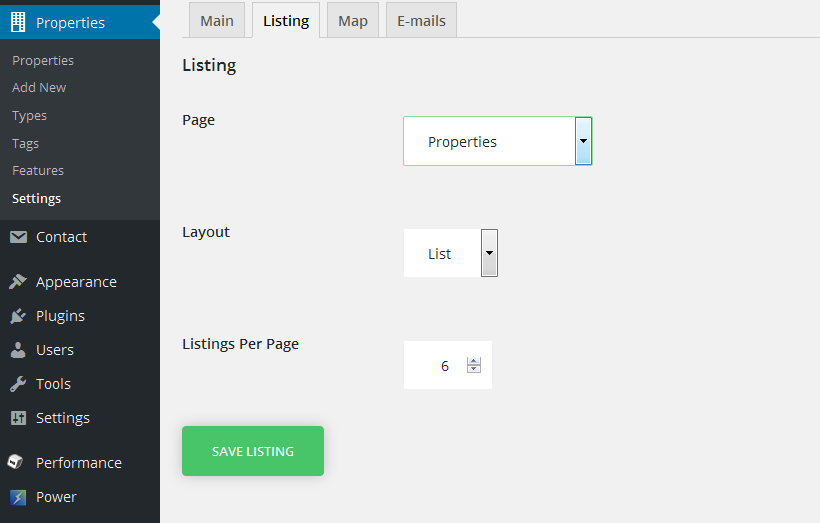
Task: Click the Performance cube icon
Action: click(17, 463)
